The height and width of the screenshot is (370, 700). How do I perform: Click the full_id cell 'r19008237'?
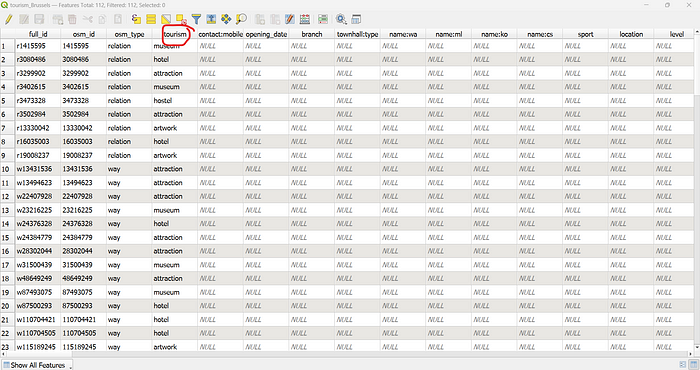[x=38, y=155]
